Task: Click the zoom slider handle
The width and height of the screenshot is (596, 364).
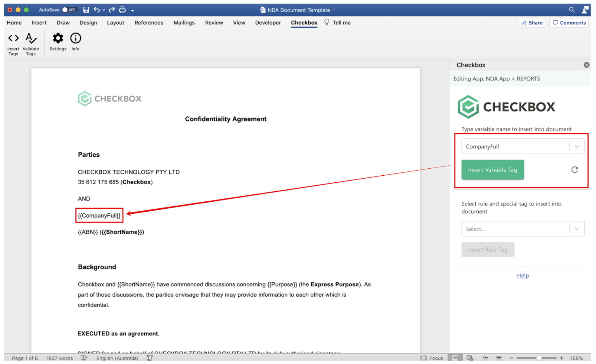Action: pyautogui.click(x=539, y=358)
